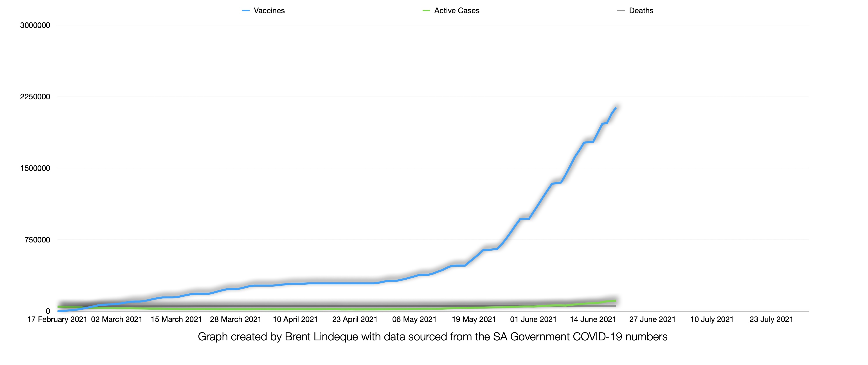This screenshot has height=365, width=868.
Task: Click the top end of the blue Vaccines line
Action: coord(616,108)
